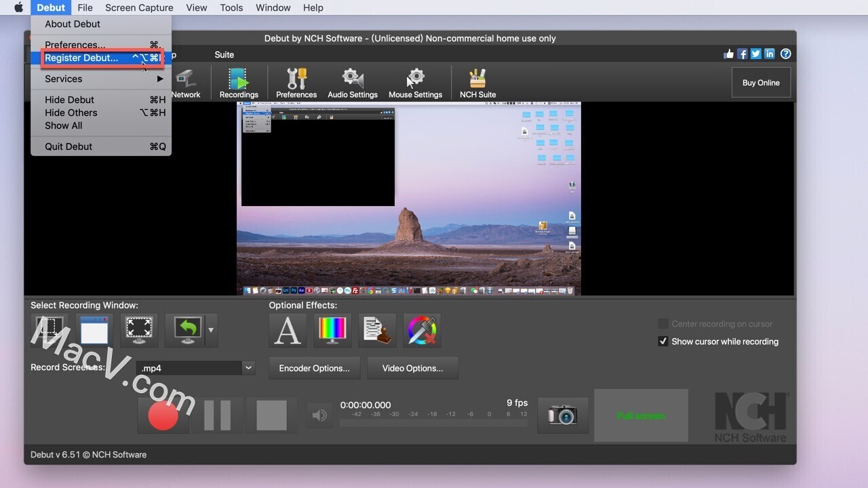Open Video Options...

pyautogui.click(x=412, y=368)
